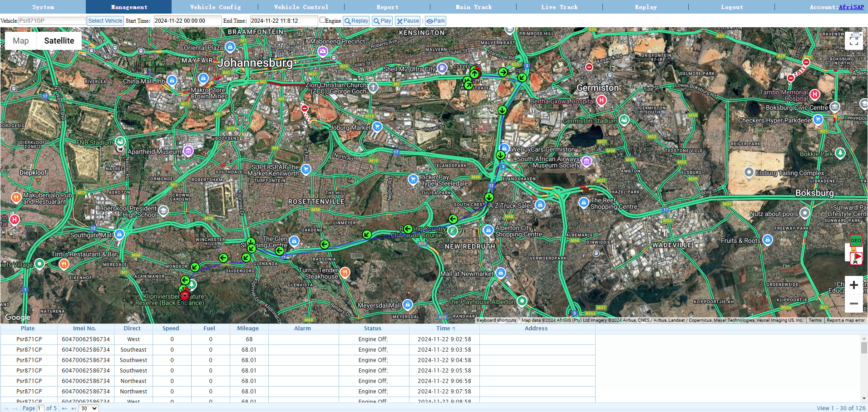Click Bertha Gxowa Hospital marker
Image resolution: width=868 pixels, height=412 pixels.
[x=602, y=100]
